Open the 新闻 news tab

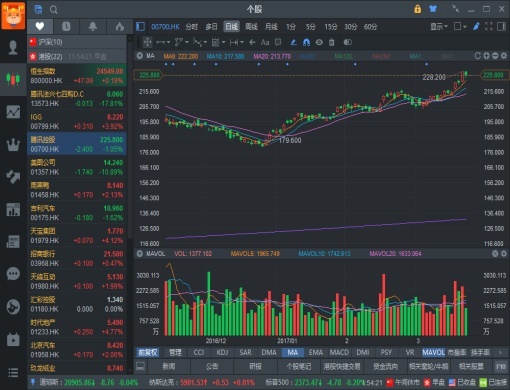click(169, 367)
